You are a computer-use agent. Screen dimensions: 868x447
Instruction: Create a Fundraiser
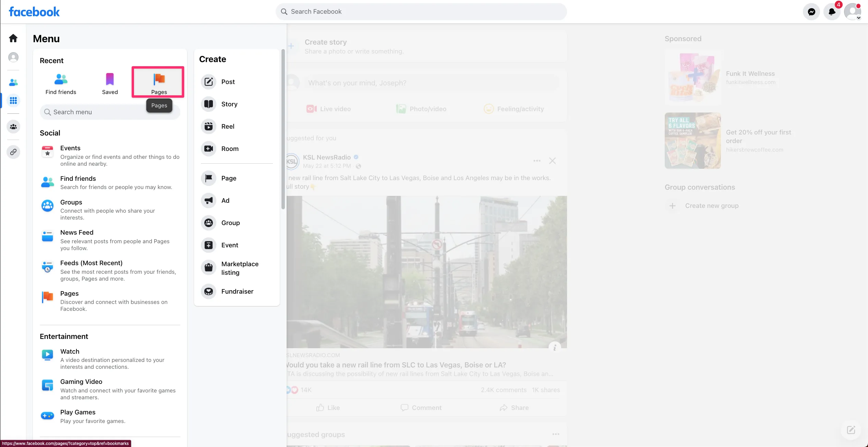pos(237,291)
